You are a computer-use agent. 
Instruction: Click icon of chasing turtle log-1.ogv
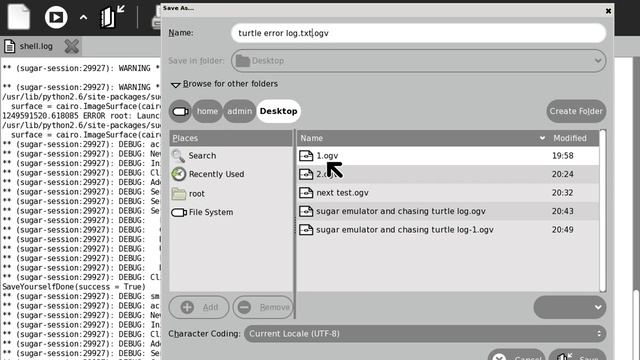tap(306, 229)
